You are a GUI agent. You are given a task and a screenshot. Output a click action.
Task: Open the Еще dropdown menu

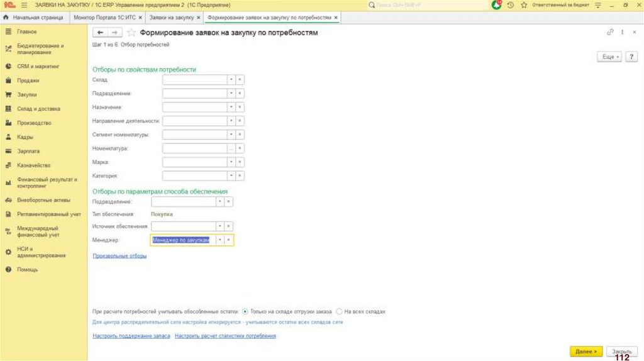click(x=609, y=57)
